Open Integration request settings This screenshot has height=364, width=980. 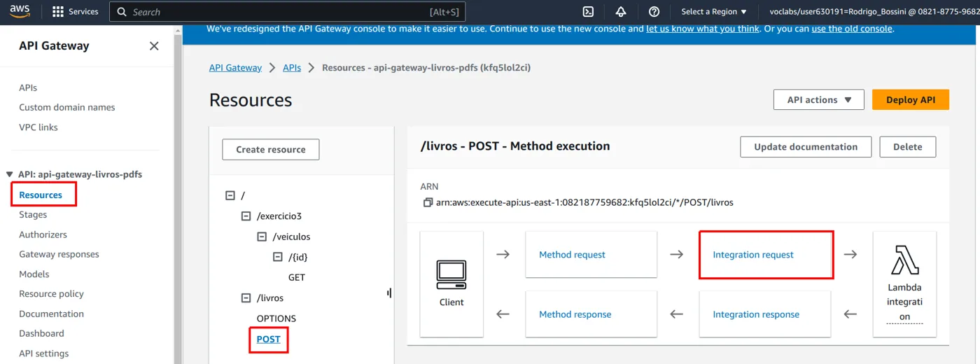coord(753,255)
